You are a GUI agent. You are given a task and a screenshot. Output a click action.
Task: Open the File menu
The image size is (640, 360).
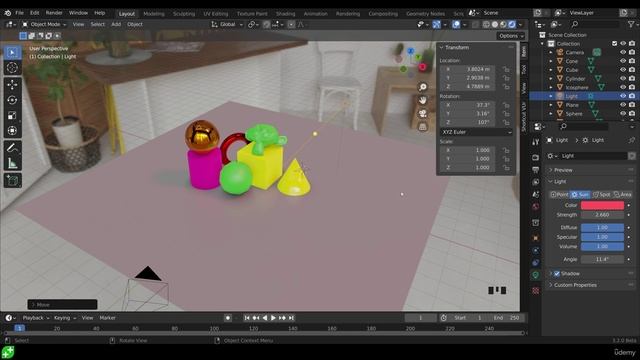19,13
